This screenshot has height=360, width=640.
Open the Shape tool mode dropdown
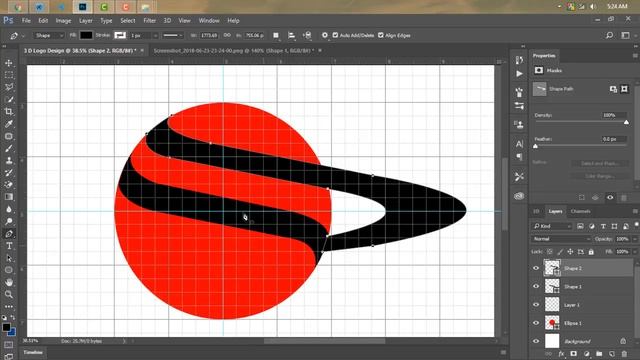(x=49, y=36)
